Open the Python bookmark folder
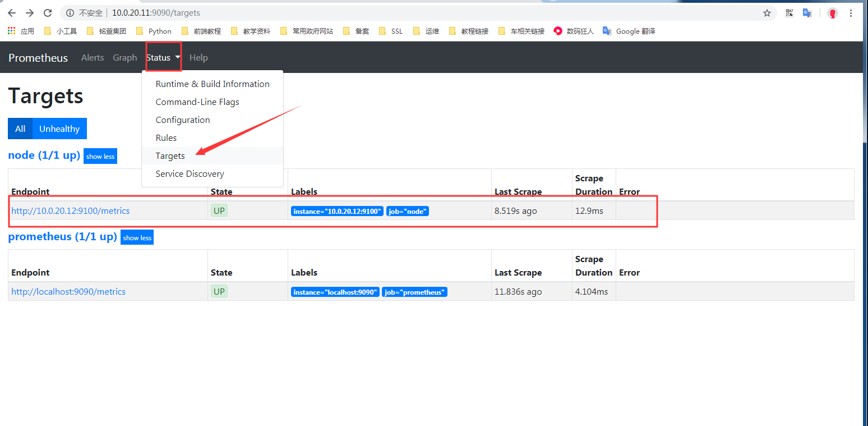868x426 pixels. click(x=154, y=31)
